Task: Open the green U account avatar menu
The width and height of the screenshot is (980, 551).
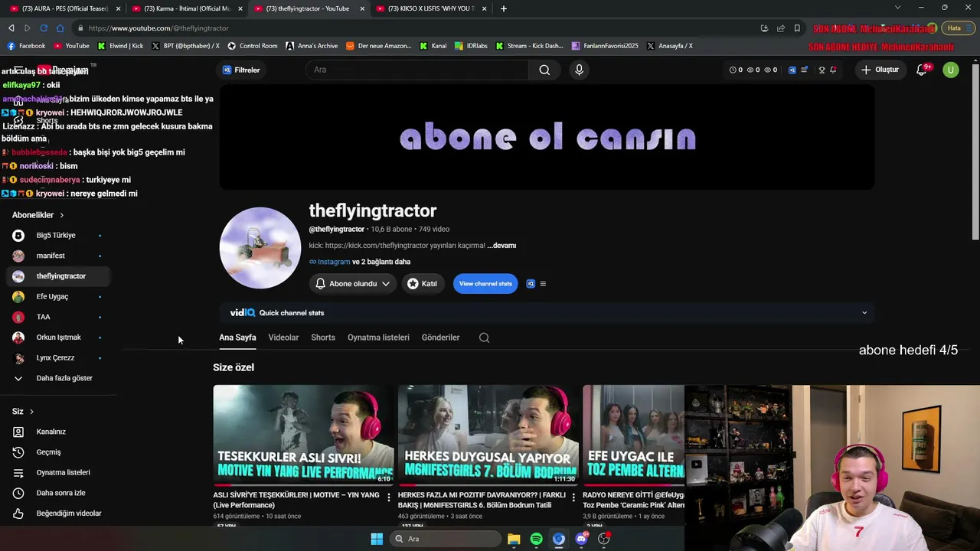Action: tap(950, 70)
